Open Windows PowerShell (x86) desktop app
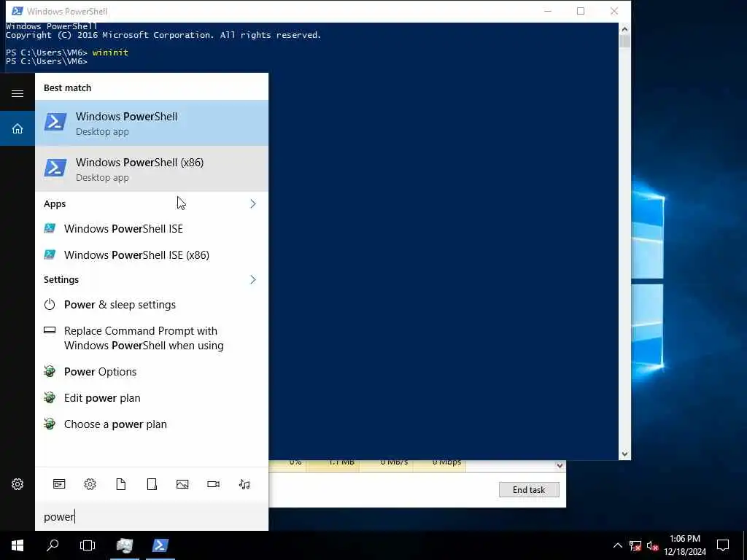This screenshot has width=747, height=560. pyautogui.click(x=152, y=168)
